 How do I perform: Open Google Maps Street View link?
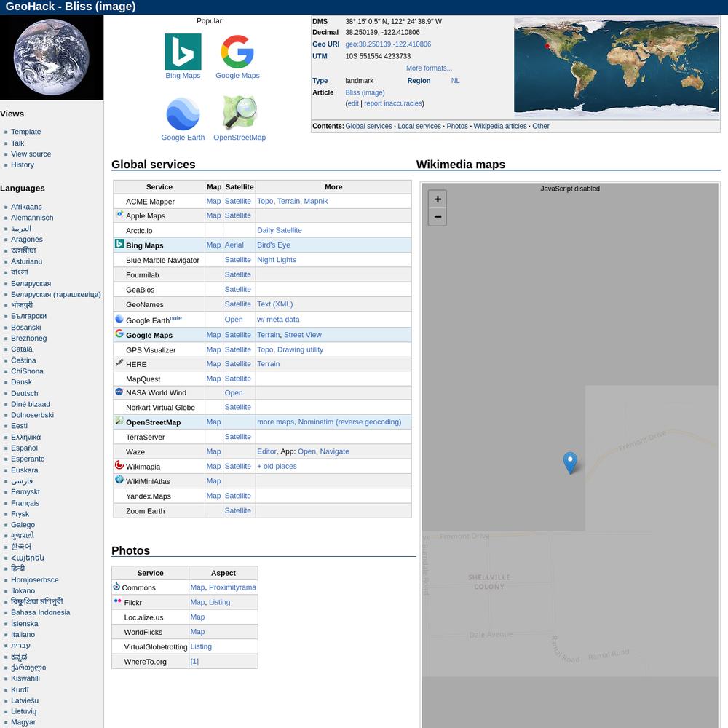303,335
